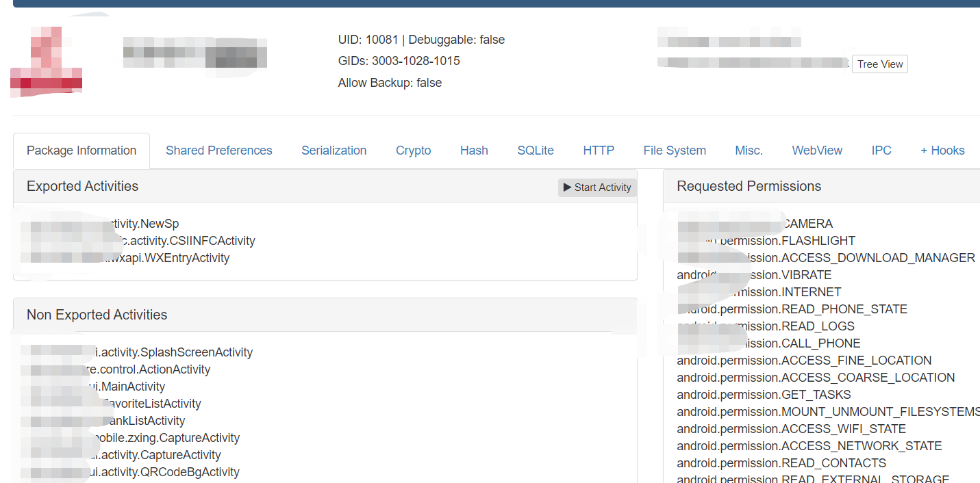Image resolution: width=980 pixels, height=483 pixels.
Task: Click the CALL_PHONE permission
Action: [769, 343]
